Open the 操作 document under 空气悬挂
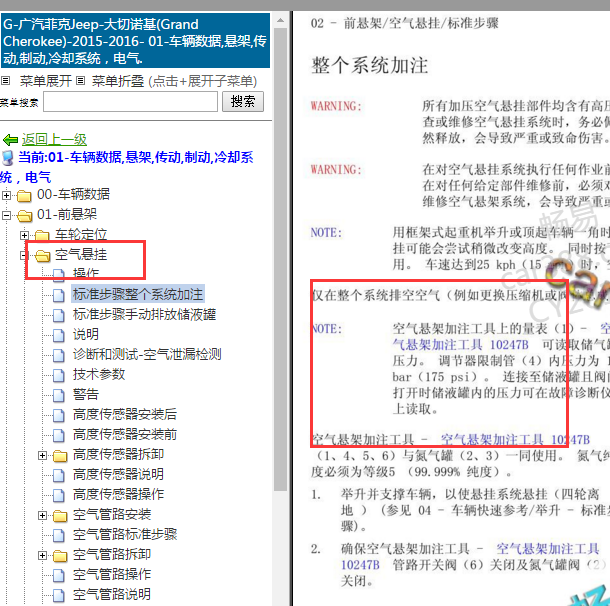Screen dimensions: 610x606 pyautogui.click(x=86, y=274)
